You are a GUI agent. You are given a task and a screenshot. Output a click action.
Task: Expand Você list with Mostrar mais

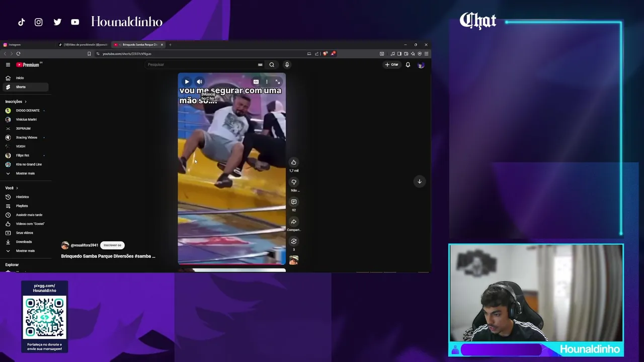25,251
